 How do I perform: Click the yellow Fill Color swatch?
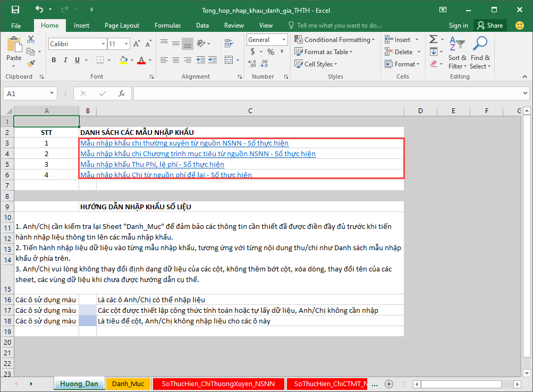pos(123,60)
